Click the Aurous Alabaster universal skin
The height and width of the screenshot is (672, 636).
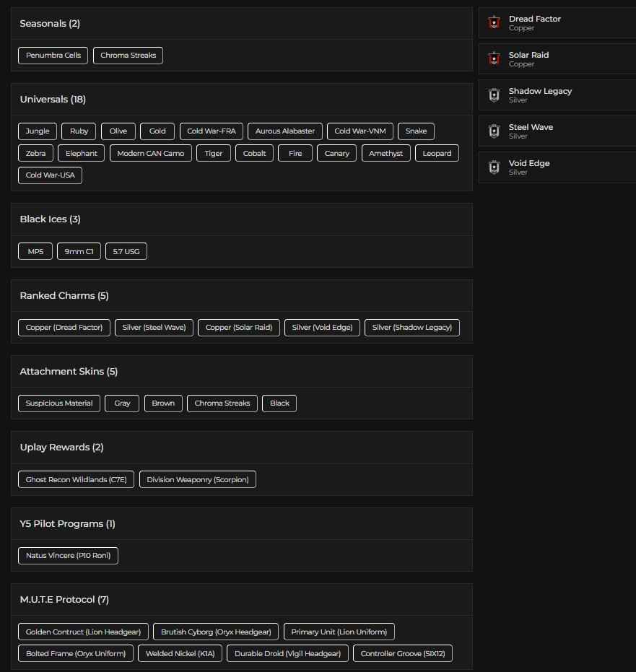(x=284, y=131)
